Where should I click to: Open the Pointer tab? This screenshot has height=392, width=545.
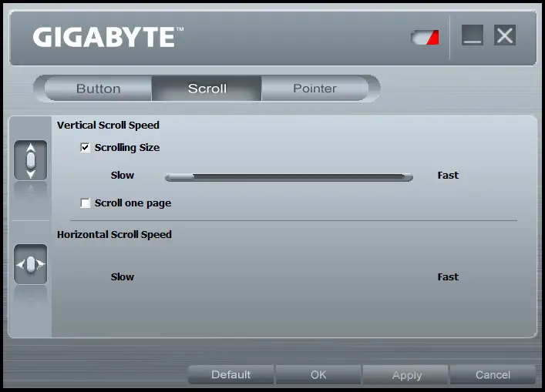315,89
